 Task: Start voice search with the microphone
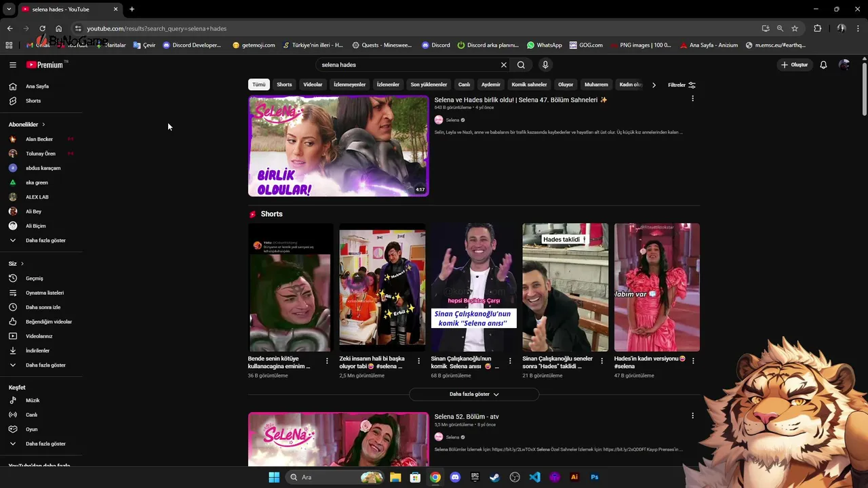[x=545, y=65]
